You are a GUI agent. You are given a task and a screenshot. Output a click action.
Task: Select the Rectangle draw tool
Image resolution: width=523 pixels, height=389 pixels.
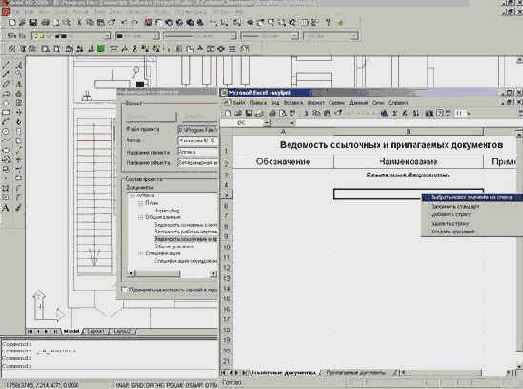pyautogui.click(x=6, y=113)
